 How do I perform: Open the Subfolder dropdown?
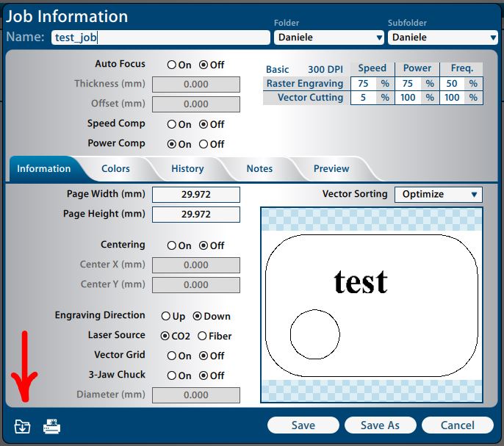[x=442, y=37]
